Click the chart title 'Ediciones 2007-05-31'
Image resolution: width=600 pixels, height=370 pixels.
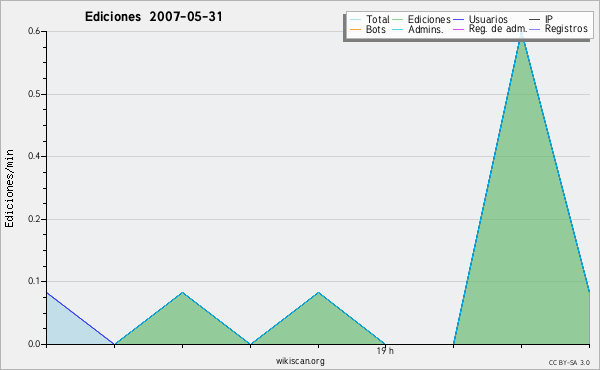153,17
